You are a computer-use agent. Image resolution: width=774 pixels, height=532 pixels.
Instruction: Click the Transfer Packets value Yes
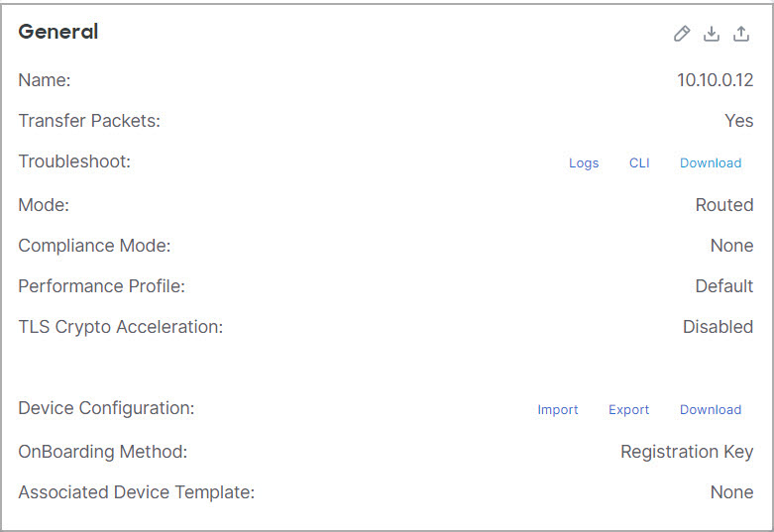click(738, 121)
